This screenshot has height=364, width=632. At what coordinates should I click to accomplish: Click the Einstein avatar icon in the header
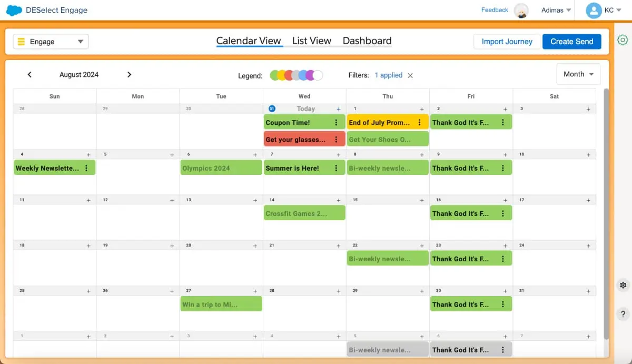pos(521,11)
